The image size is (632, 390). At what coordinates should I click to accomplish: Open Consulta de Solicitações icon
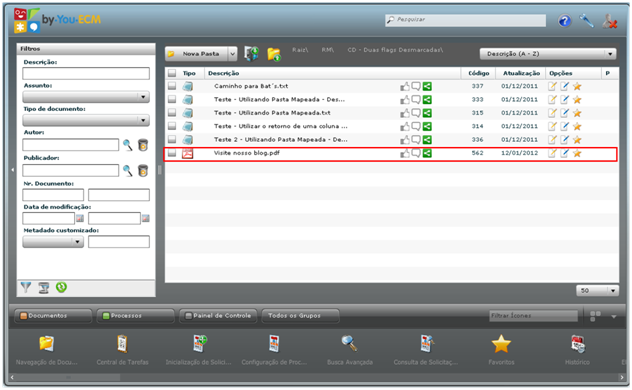[x=426, y=344]
